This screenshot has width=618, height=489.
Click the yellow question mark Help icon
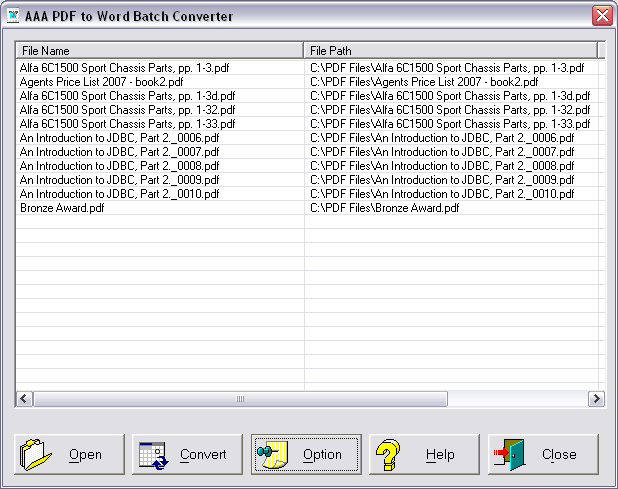(x=388, y=455)
